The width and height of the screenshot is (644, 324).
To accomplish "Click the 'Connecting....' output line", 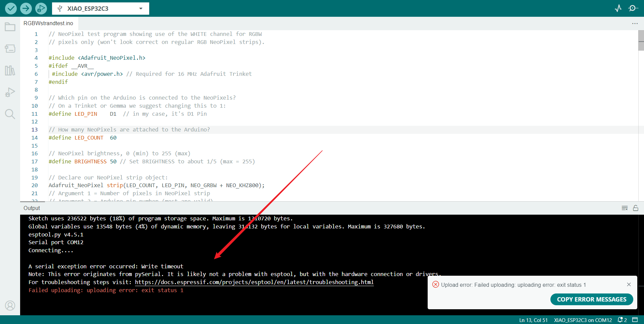I will coord(51,250).
